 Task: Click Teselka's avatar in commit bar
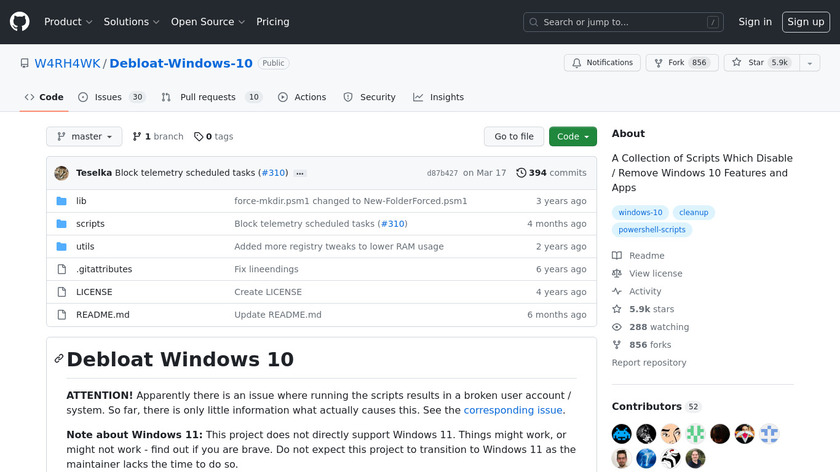tap(62, 173)
